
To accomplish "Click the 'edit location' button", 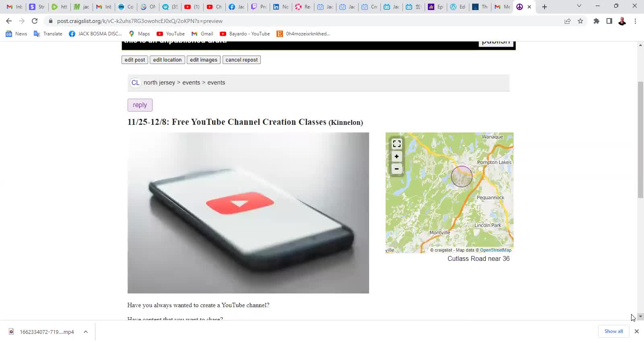I will (167, 60).
